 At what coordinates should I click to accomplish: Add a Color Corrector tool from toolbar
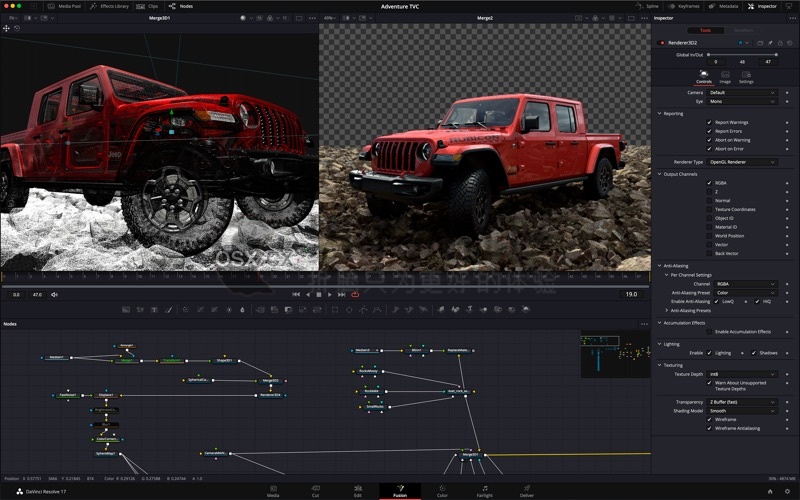[186, 310]
